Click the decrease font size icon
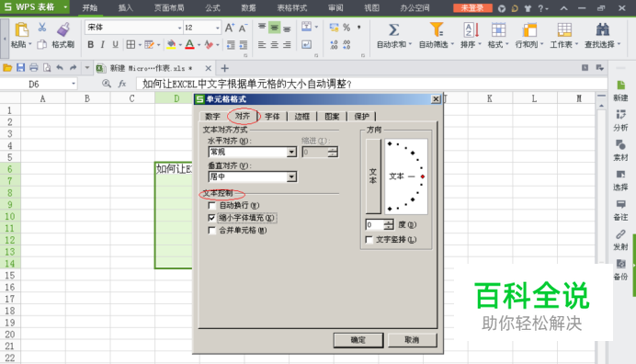This screenshot has width=636, height=364. pyautogui.click(x=243, y=28)
